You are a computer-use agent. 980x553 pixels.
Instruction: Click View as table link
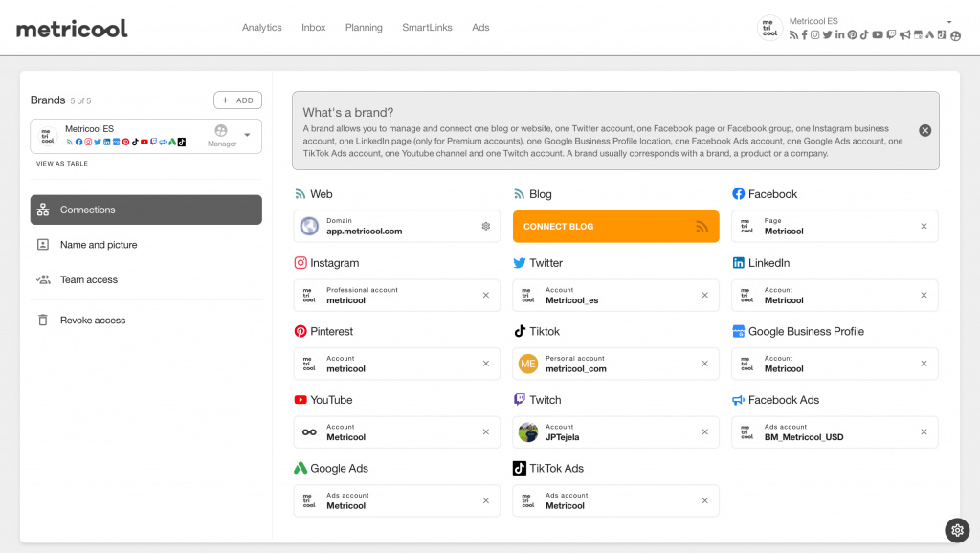[x=62, y=164]
